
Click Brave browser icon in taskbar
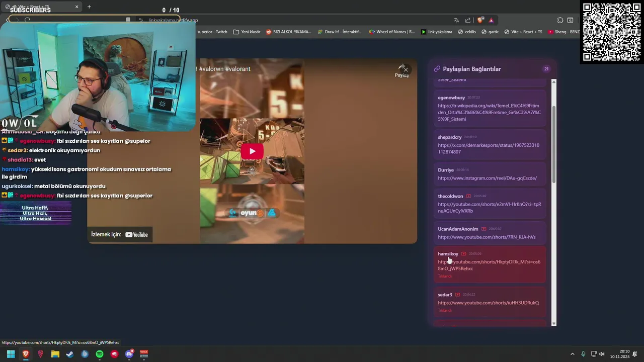(26, 354)
